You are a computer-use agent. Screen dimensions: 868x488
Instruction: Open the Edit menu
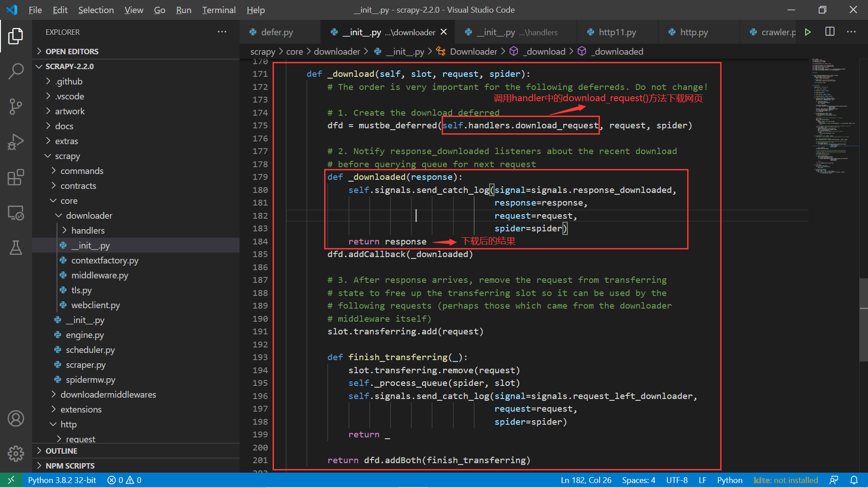60,10
